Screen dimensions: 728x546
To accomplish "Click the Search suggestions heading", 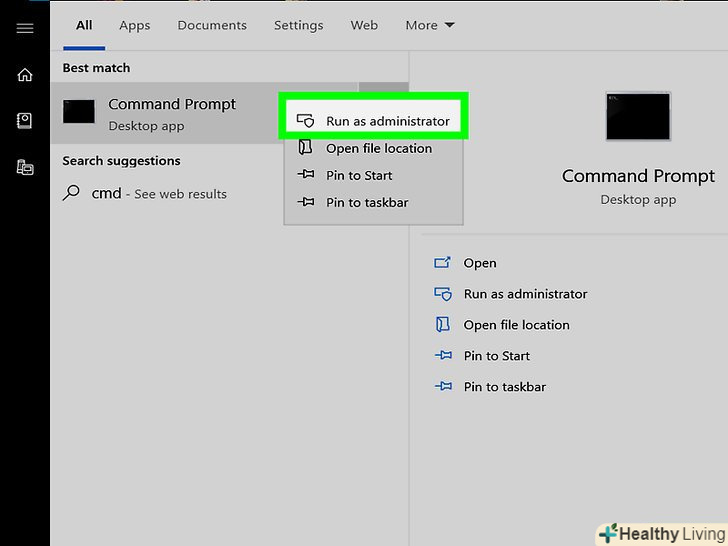I will (121, 161).
